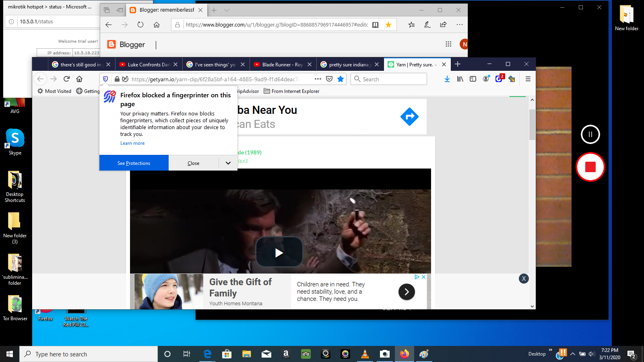Open the Firefox account icon
This screenshot has height=362, width=644.
click(x=486, y=79)
